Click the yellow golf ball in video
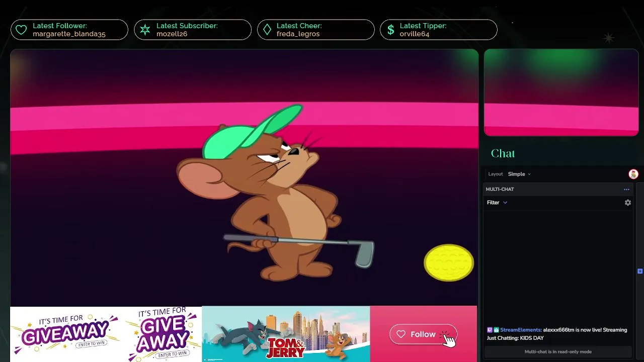This screenshot has width=644, height=362. point(449,262)
